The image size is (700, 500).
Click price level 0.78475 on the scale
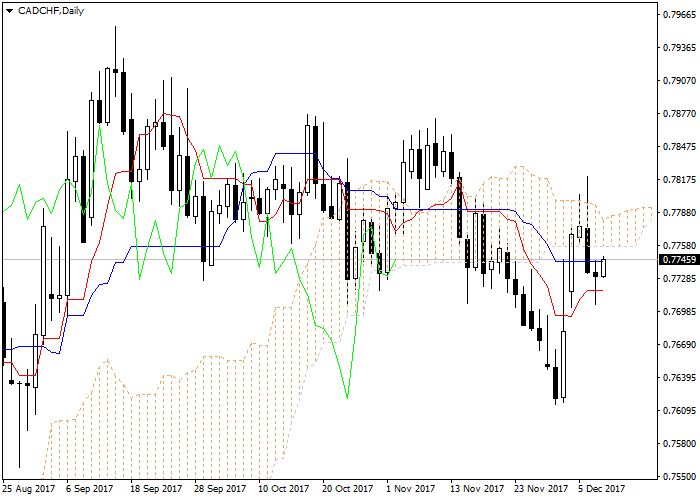(679, 146)
